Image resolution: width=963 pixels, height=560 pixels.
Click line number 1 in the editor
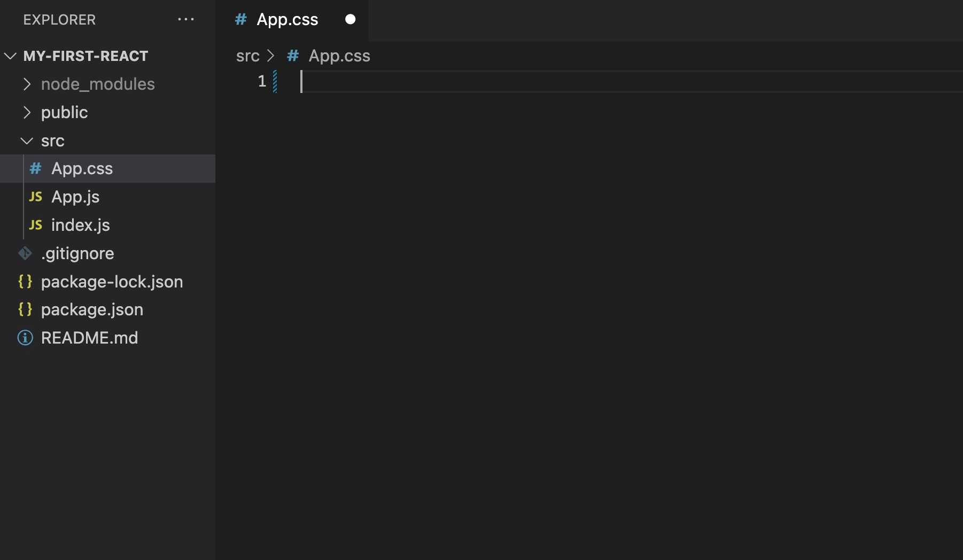point(261,81)
